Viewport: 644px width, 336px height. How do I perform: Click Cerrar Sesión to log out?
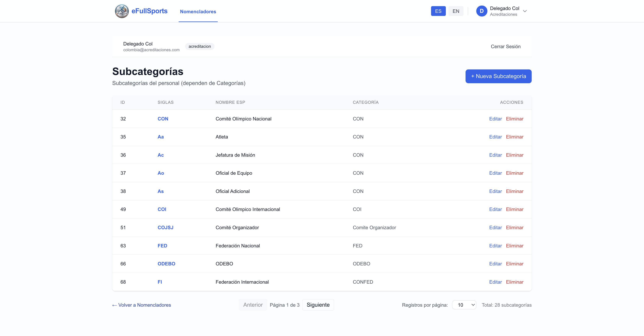click(505, 47)
